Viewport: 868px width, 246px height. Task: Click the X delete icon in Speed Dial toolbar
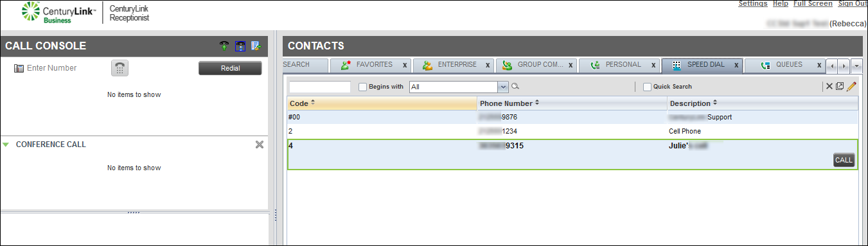[829, 86]
